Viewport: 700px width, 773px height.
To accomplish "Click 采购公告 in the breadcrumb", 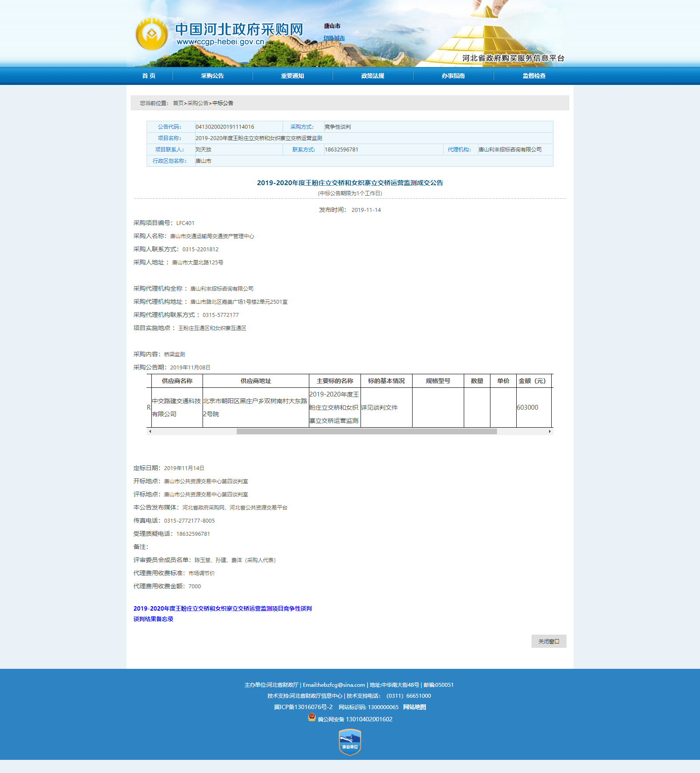I will click(198, 103).
